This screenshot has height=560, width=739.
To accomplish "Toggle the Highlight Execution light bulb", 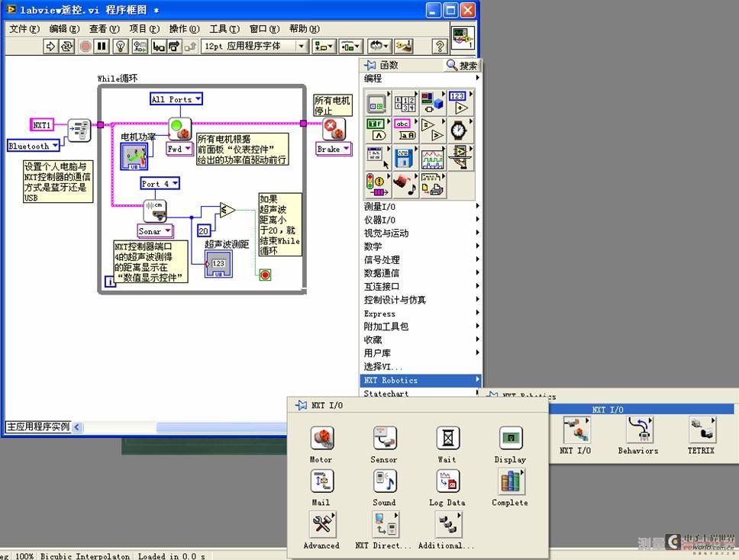I will 121,46.
